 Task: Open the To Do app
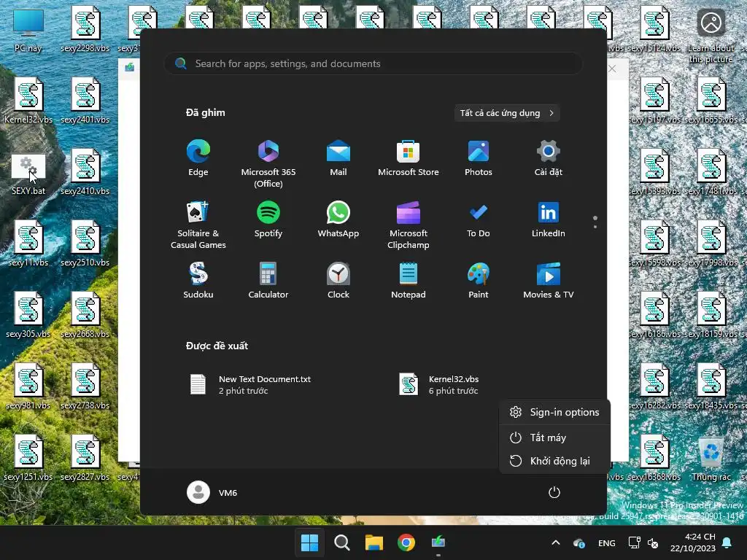(x=479, y=219)
